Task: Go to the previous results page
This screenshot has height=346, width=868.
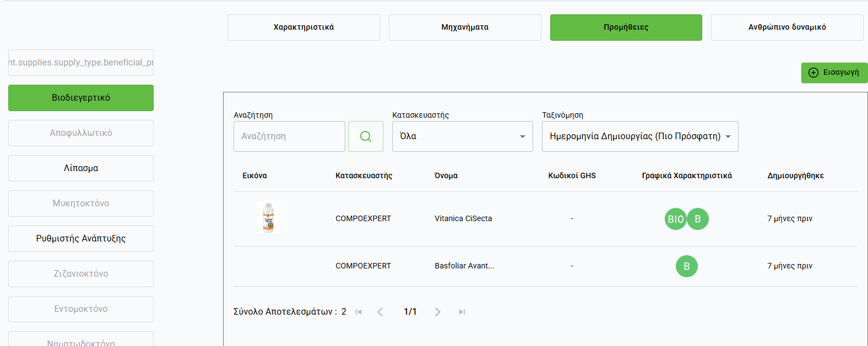Action: tap(380, 312)
